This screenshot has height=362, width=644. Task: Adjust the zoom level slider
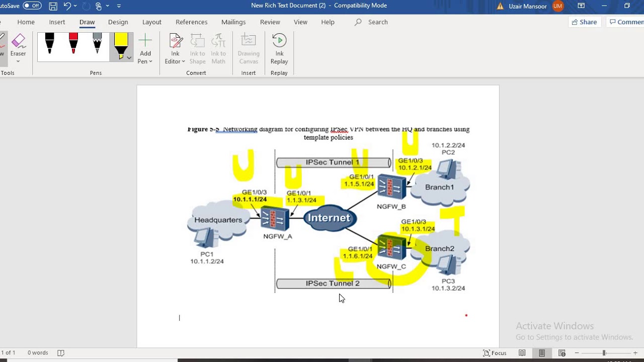(604, 353)
